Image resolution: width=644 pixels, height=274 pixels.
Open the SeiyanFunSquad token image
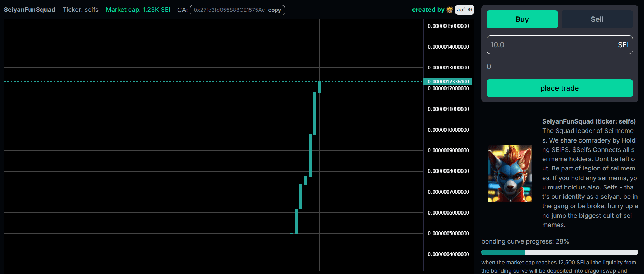[x=510, y=173]
